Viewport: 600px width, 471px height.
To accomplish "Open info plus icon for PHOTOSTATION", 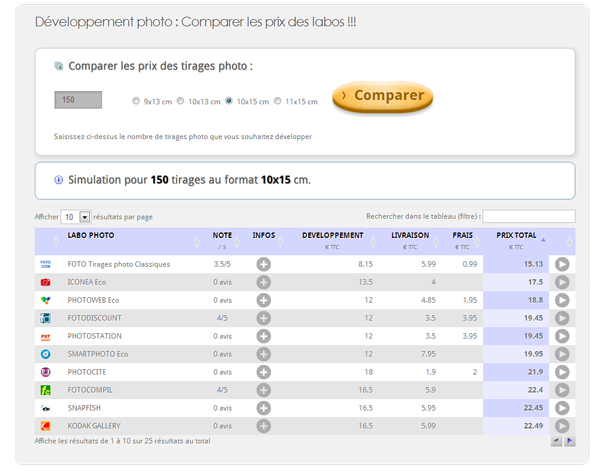I will click(x=263, y=336).
